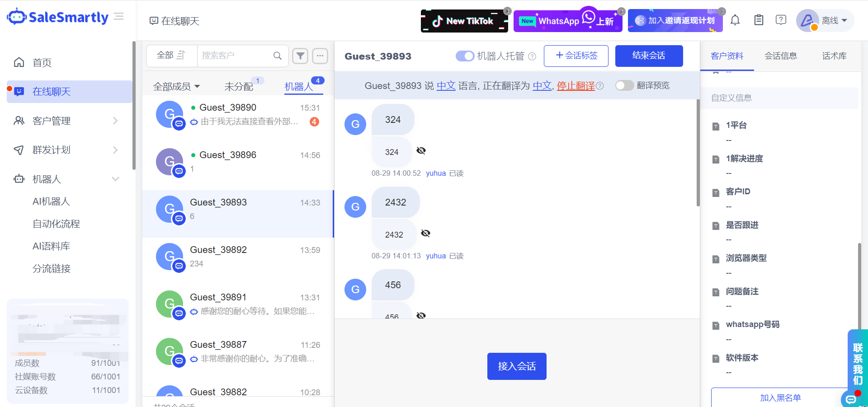Select the 群发计划 sidebar icon
The image size is (868, 407).
[x=19, y=150]
